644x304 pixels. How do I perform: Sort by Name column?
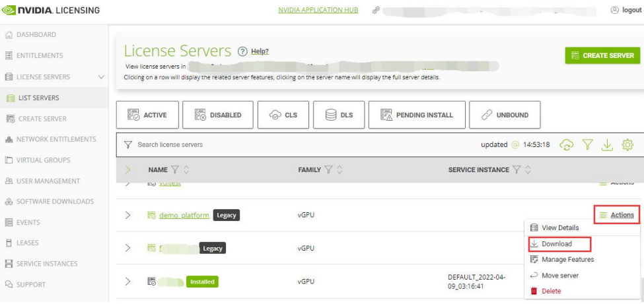tap(186, 169)
